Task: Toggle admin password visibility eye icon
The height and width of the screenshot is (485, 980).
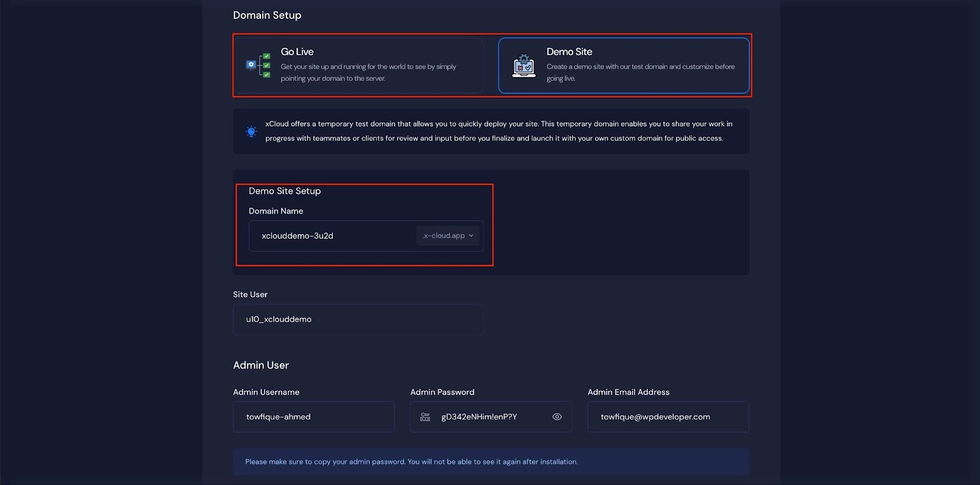Action: pyautogui.click(x=557, y=416)
